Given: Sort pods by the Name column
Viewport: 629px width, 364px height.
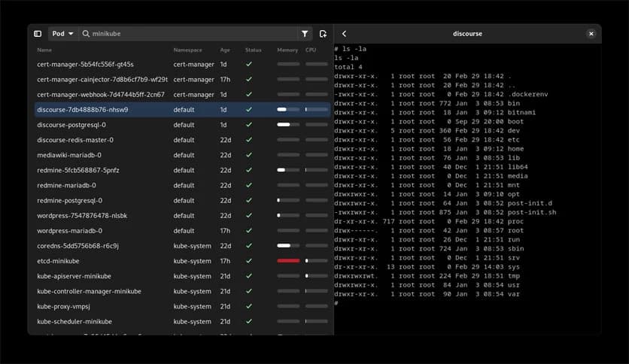Looking at the screenshot, I should point(44,50).
